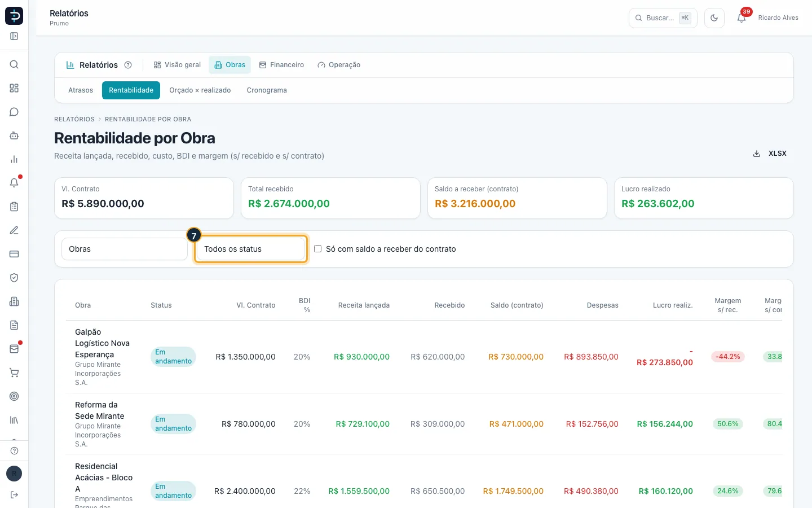812x508 pixels.
Task: Click the 'Receita lançada' column header
Action: pyautogui.click(x=364, y=305)
